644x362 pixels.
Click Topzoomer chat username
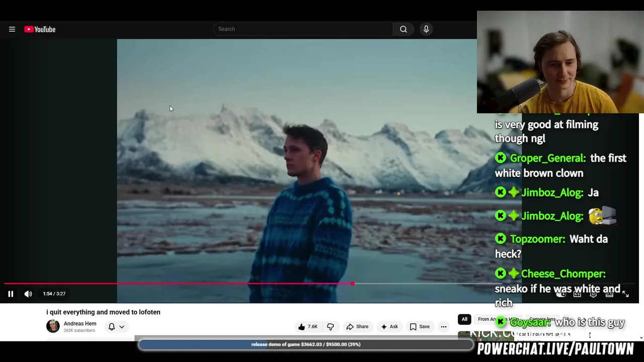point(537,239)
